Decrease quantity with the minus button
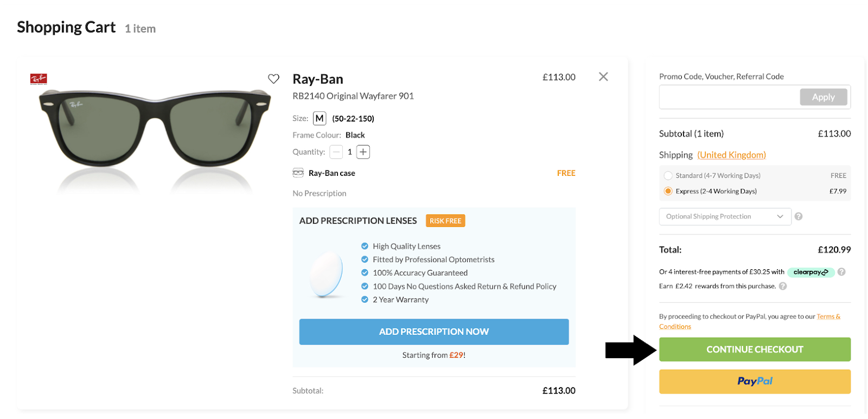This screenshot has height=419, width=868. (x=336, y=152)
